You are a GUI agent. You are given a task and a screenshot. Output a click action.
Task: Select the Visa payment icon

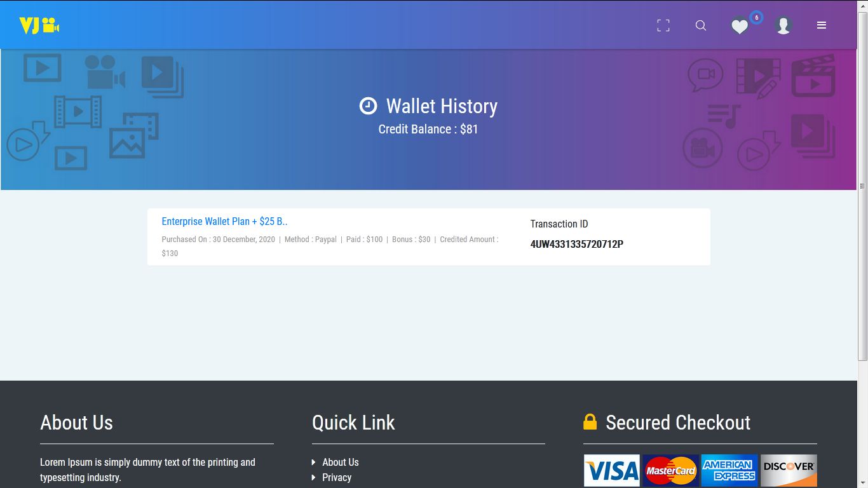[x=611, y=470]
